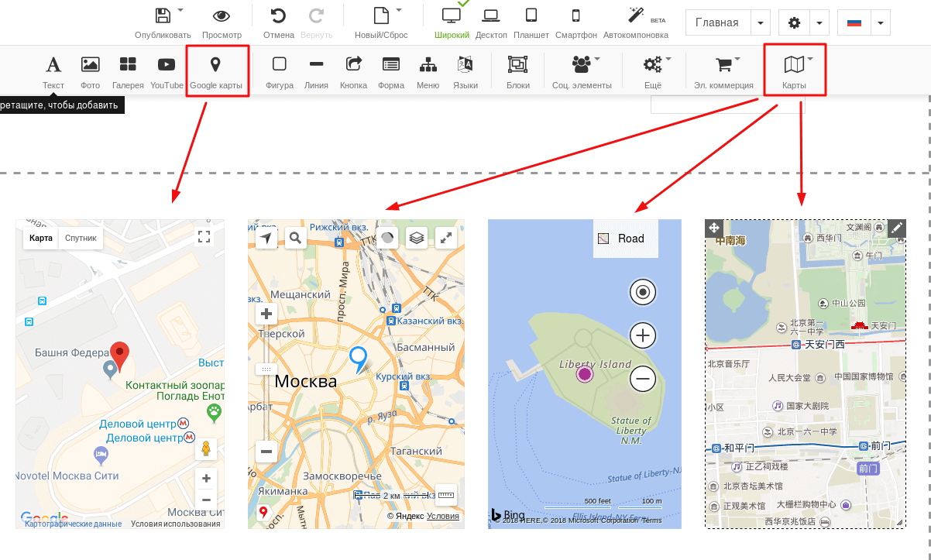The width and height of the screenshot is (931, 560).
Task: Expand the New/Reset dropdown arrow
Action: pyautogui.click(x=399, y=11)
